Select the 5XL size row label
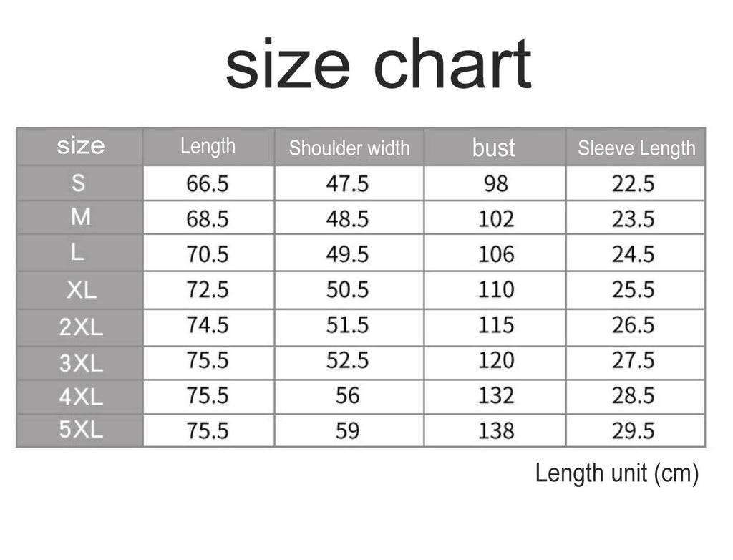 click(x=81, y=430)
